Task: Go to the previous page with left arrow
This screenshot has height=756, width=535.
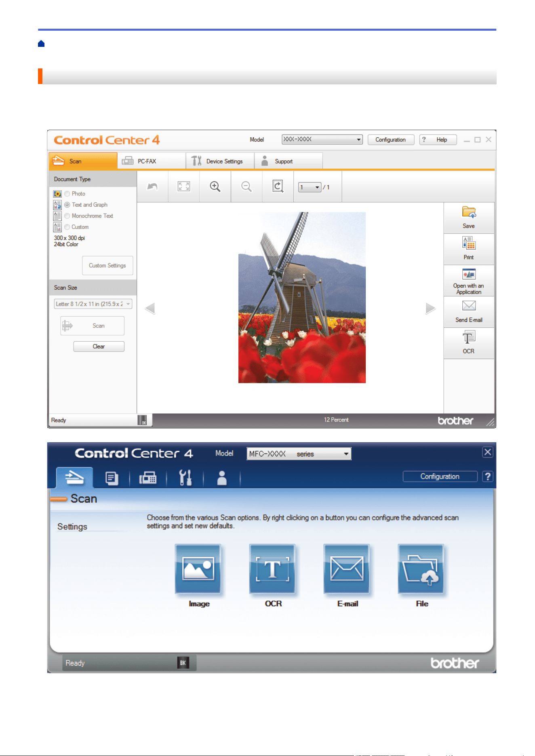Action: point(150,309)
